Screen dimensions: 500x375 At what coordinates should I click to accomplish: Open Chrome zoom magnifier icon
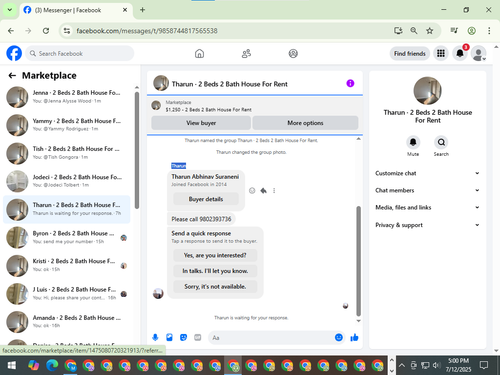(x=414, y=31)
